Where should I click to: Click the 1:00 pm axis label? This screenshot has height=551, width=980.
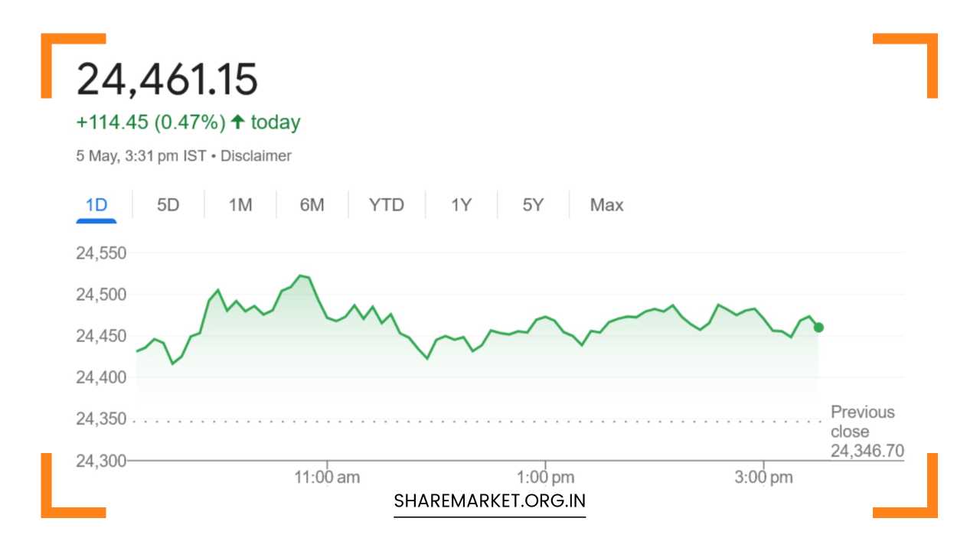[545, 478]
